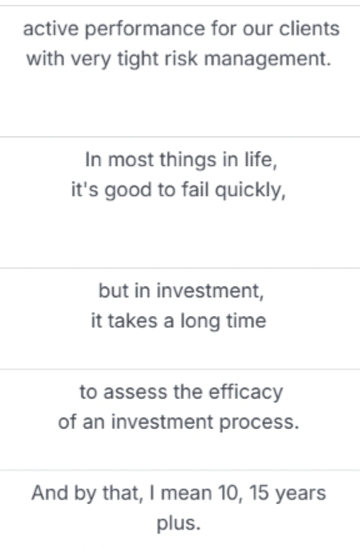Select the "but in investment," subtitle line
This screenshot has width=360, height=547.
181,291
